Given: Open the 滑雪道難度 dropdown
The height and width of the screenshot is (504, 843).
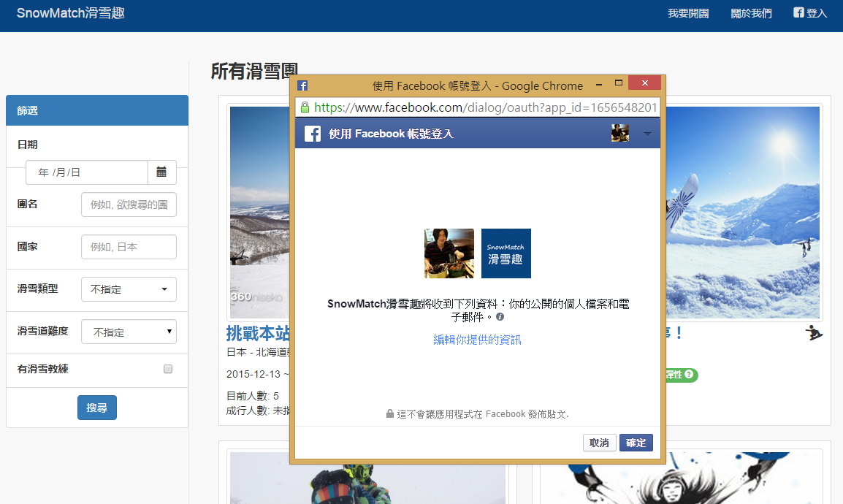Looking at the screenshot, I should pos(129,332).
